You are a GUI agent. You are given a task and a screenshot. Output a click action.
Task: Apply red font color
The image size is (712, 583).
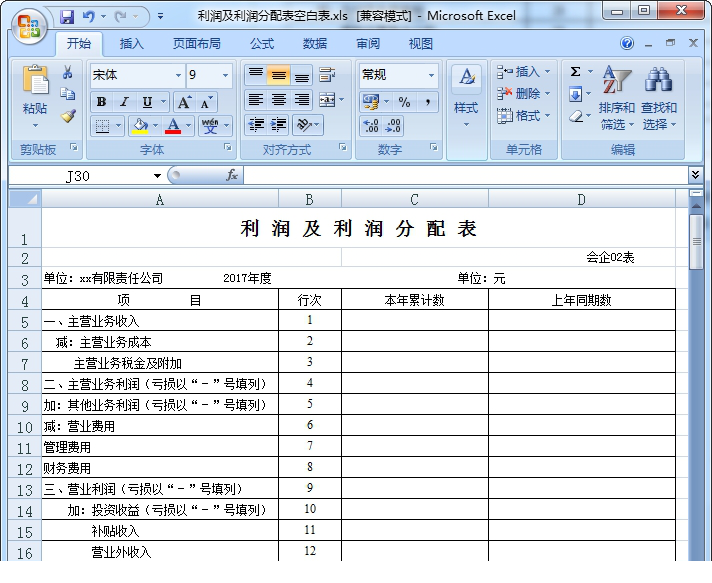click(x=173, y=126)
